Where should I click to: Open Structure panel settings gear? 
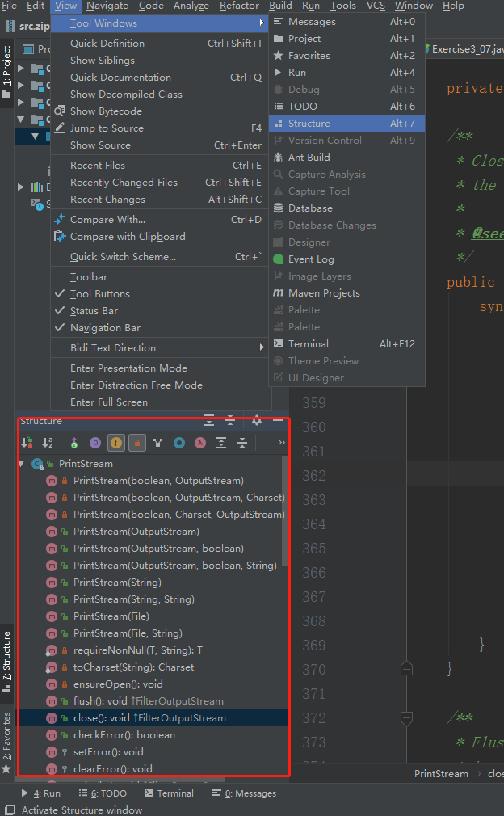(x=257, y=421)
